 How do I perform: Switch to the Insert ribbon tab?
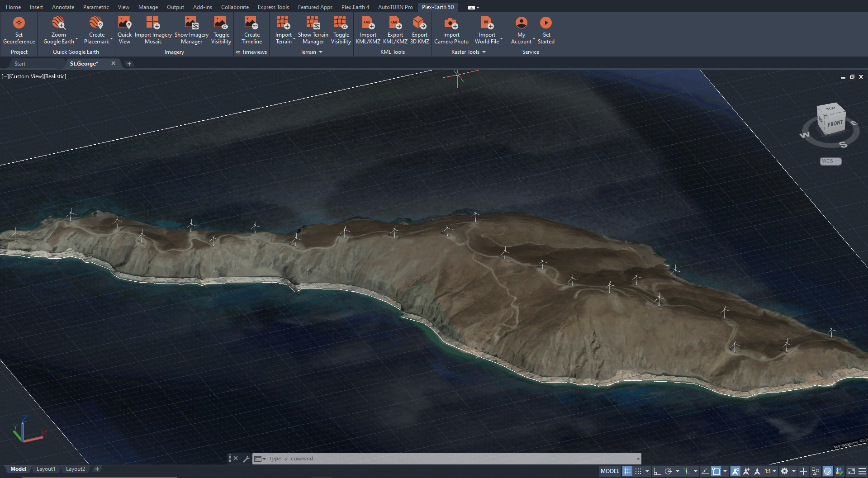coord(36,7)
